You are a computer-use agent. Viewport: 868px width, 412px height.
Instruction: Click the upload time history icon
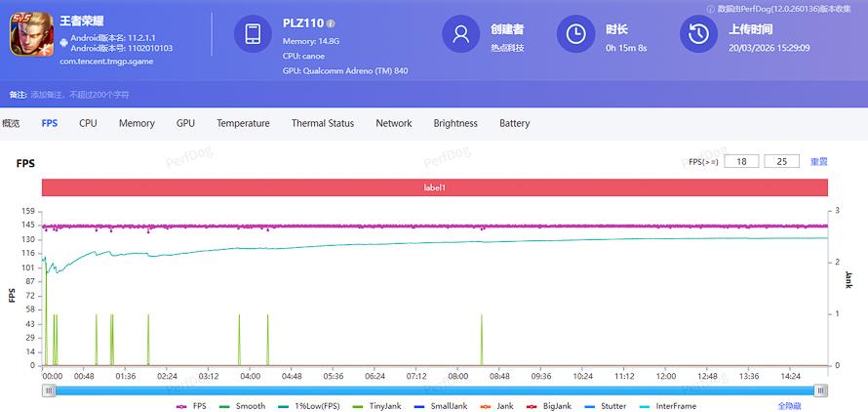pyautogui.click(x=698, y=34)
